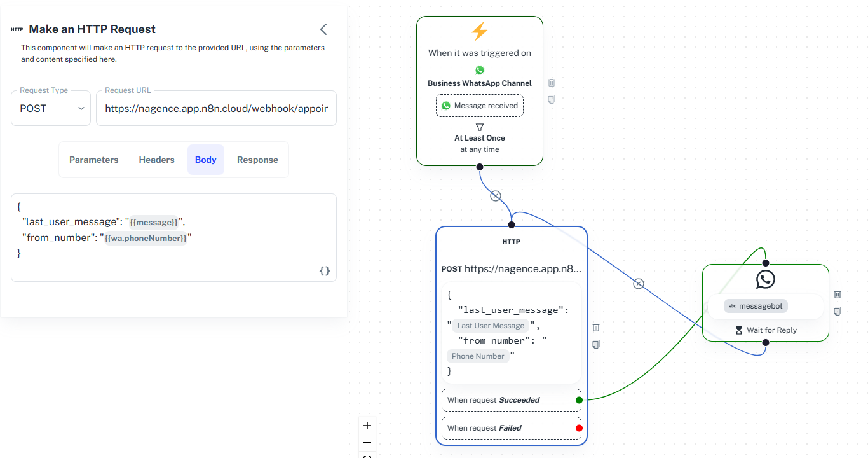
Task: Click the HTTP node top input port
Action: (512, 225)
